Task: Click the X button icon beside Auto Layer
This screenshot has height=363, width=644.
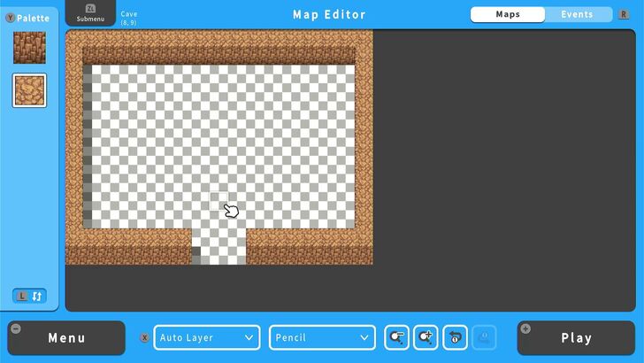Action: coord(144,337)
